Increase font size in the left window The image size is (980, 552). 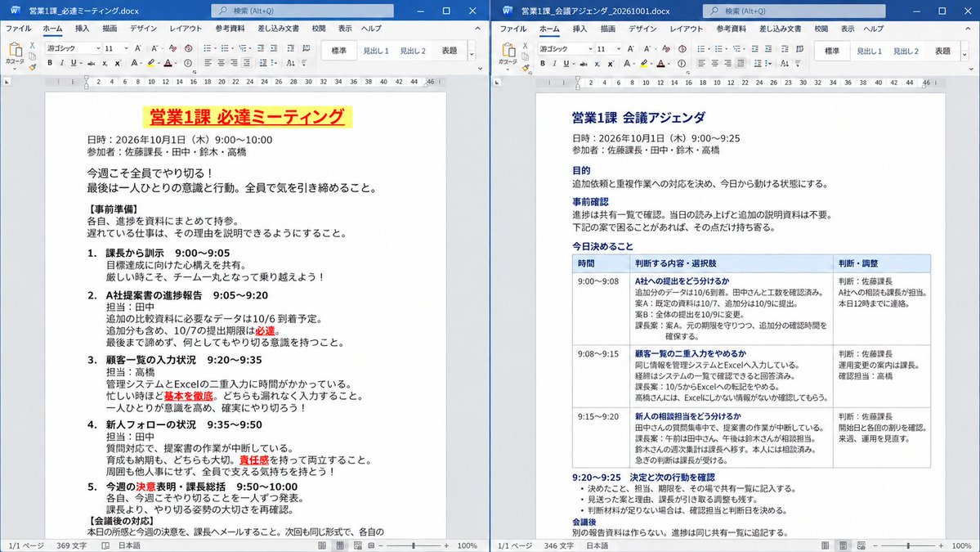click(138, 48)
